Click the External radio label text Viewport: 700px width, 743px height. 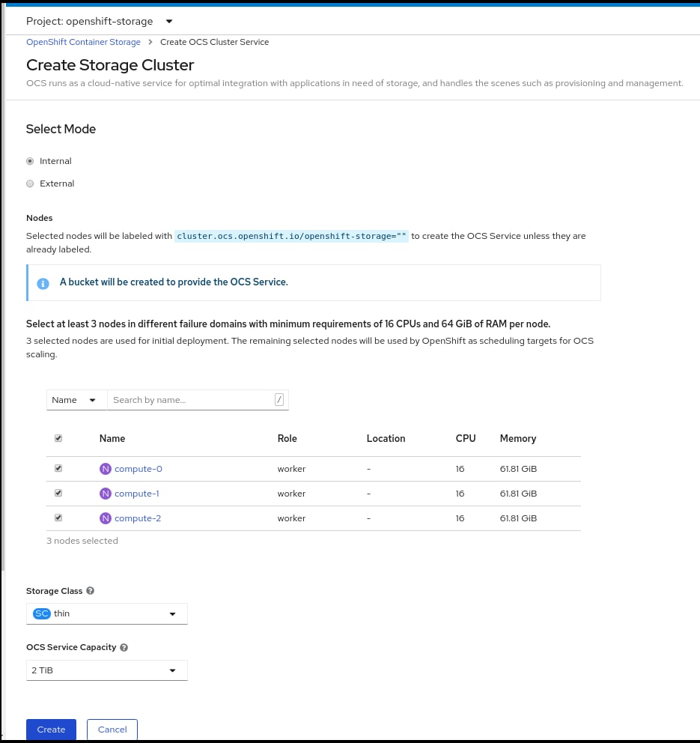coord(57,184)
